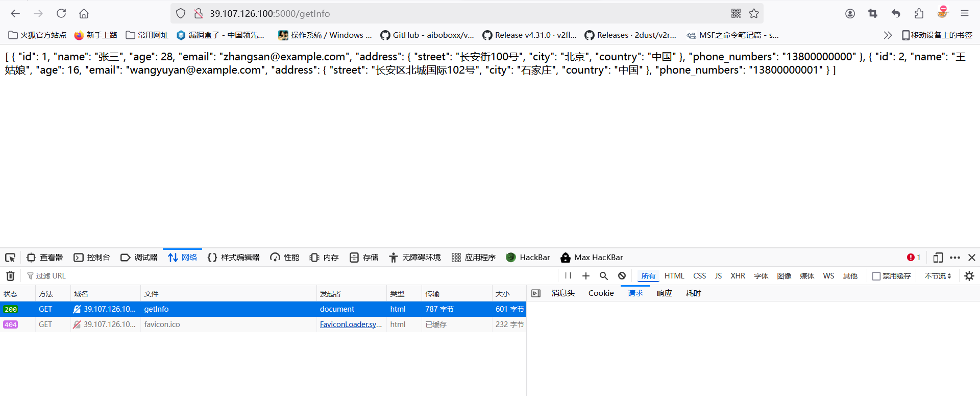Enable the 禁用缓存 disable cache checkbox
Viewport: 980px width, 396px height.
(x=876, y=276)
